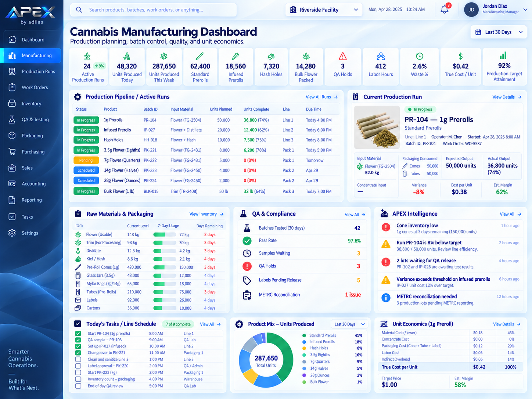
Task: Click the Production Target bar chart icon
Action: click(503, 55)
